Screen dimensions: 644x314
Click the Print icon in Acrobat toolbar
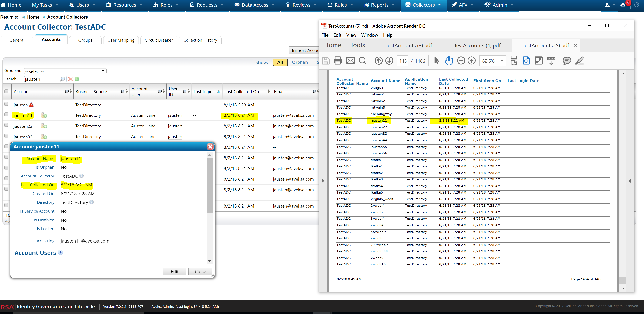click(x=337, y=61)
